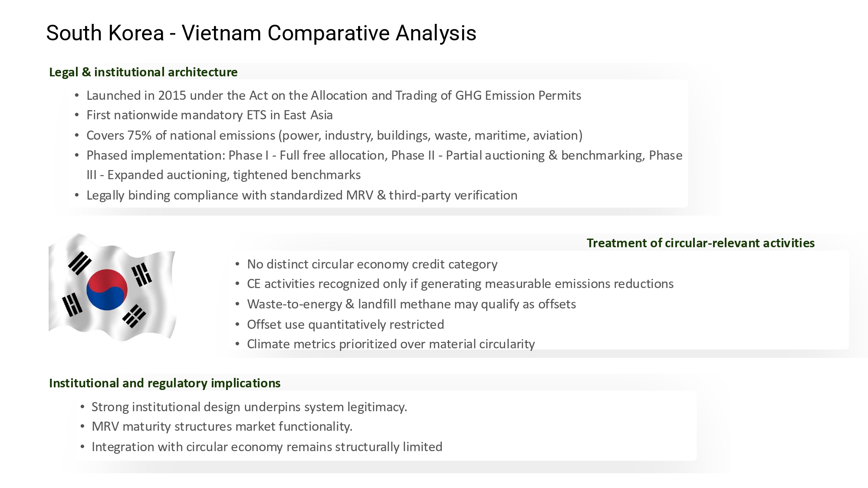Click the Climate metrics prioritized bullet
The image size is (868, 488).
point(391,344)
